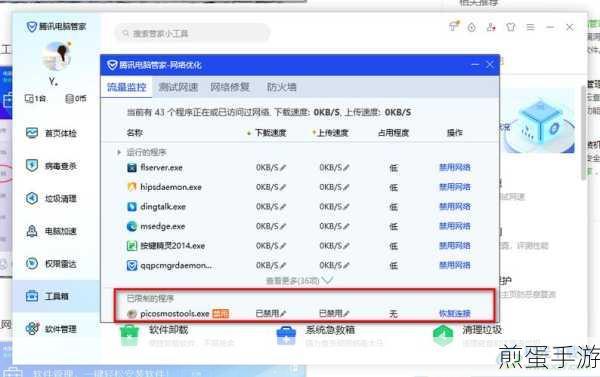Collapse the 运行的程序 group
The height and width of the screenshot is (377, 600).
[x=119, y=152]
